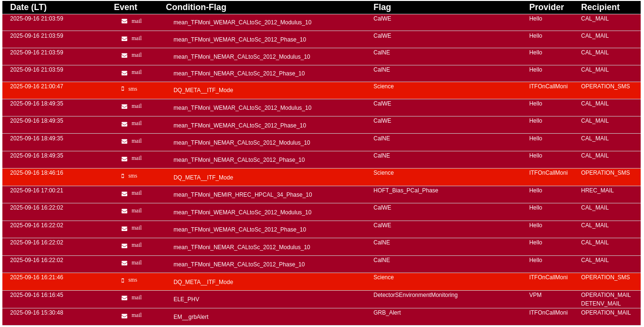Click date 2025-09-16 15:30:48
644x327 pixels.
(37, 313)
